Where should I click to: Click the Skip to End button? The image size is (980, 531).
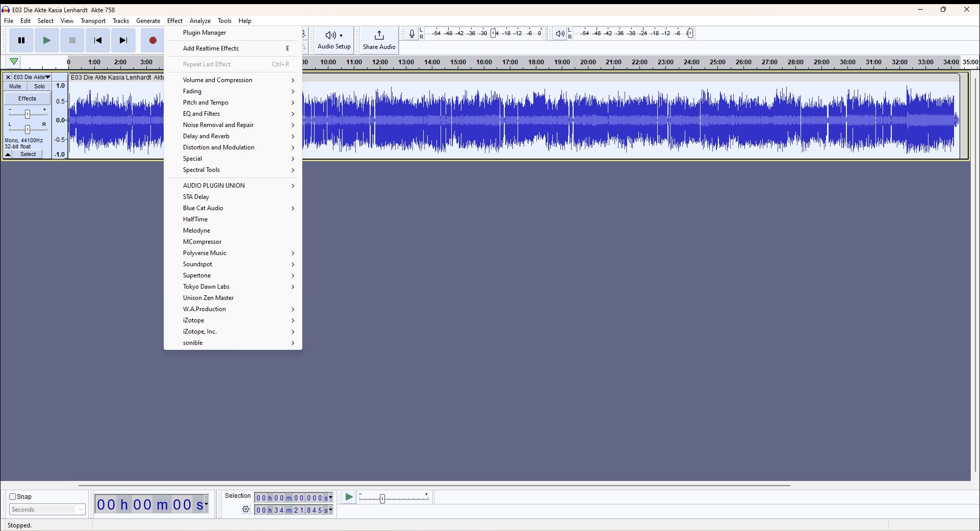123,40
